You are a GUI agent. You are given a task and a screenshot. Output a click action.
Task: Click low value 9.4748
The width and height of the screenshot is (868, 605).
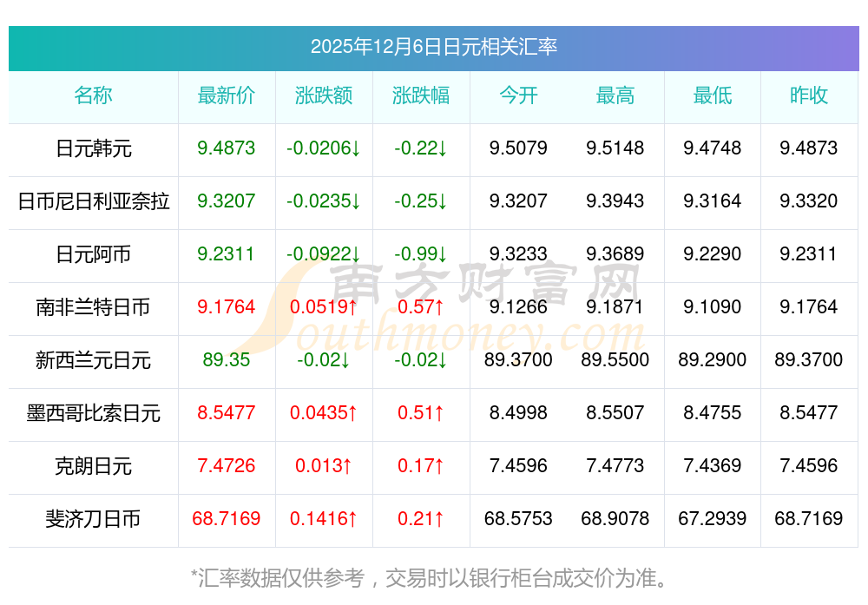coord(713,148)
